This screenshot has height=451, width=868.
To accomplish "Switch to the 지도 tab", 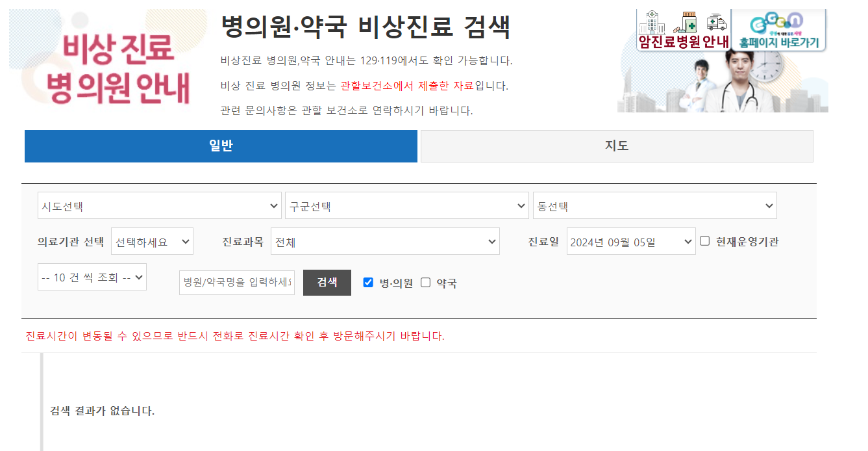I will (617, 146).
